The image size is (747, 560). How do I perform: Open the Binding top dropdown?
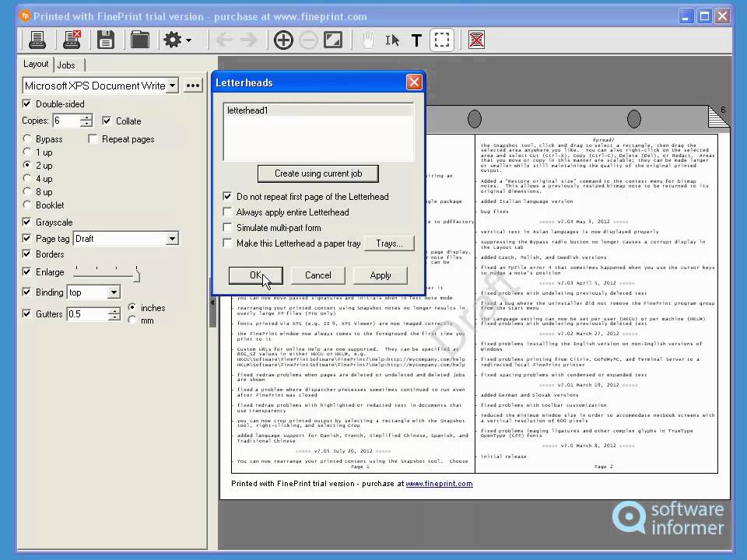[x=114, y=292]
